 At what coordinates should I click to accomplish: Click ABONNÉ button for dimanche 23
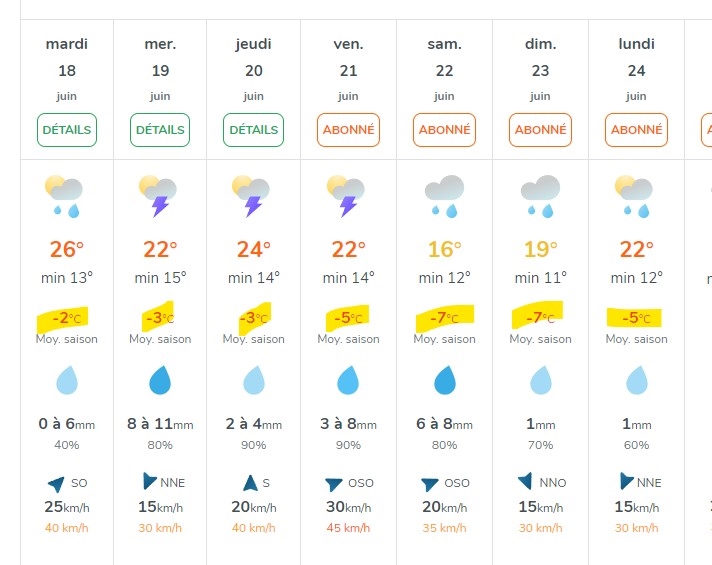coord(540,130)
